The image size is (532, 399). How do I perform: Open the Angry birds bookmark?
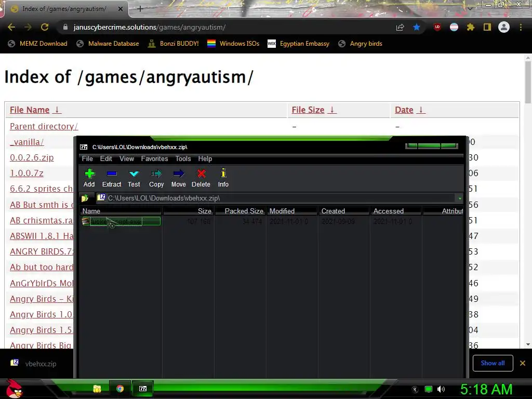tap(361, 44)
